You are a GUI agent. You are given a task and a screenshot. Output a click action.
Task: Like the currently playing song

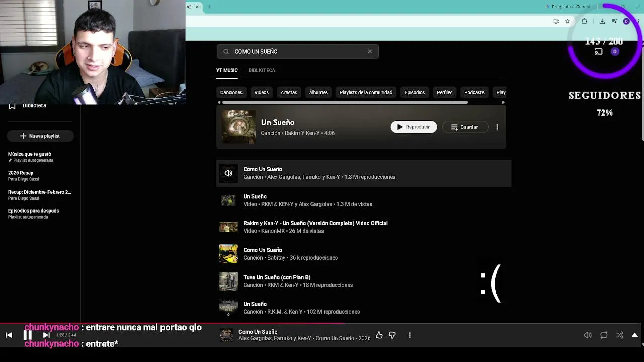(x=379, y=335)
